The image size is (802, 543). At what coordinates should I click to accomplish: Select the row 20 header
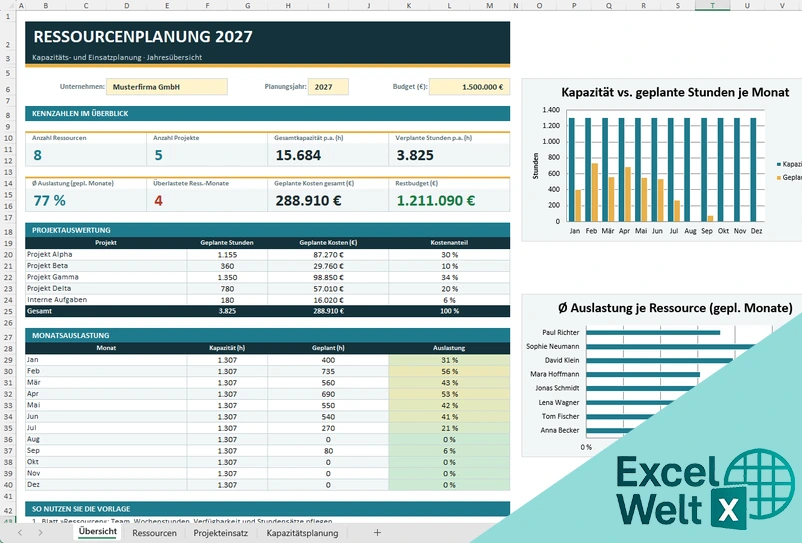click(x=8, y=255)
